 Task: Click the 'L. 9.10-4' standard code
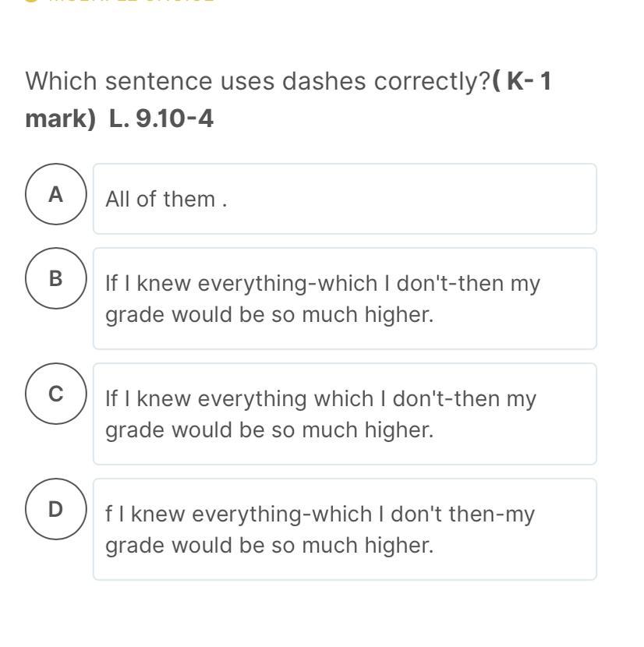click(161, 118)
